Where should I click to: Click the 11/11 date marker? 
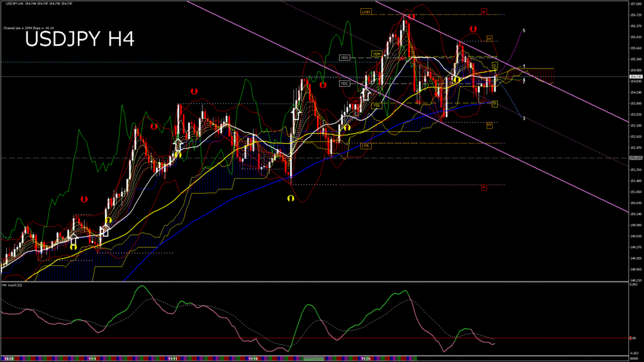pyautogui.click(x=173, y=359)
